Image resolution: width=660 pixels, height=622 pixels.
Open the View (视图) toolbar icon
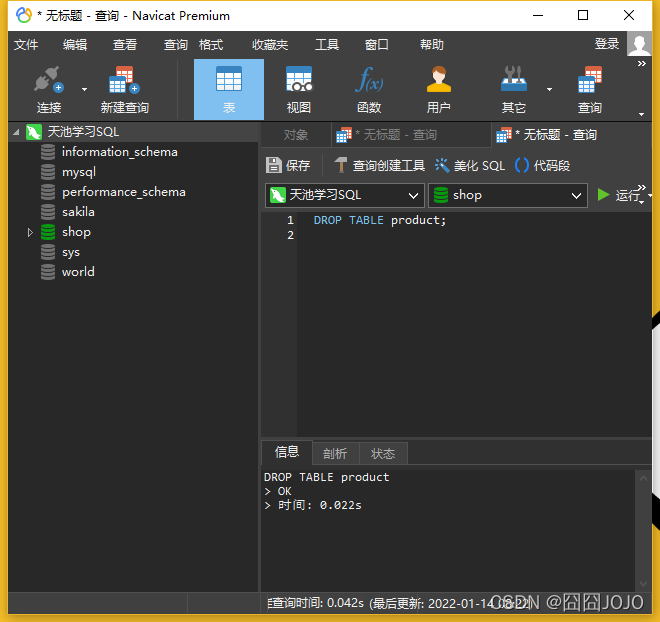coord(299,79)
